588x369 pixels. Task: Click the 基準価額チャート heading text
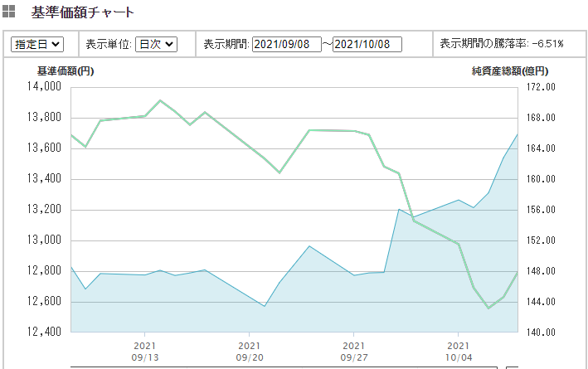coord(82,12)
